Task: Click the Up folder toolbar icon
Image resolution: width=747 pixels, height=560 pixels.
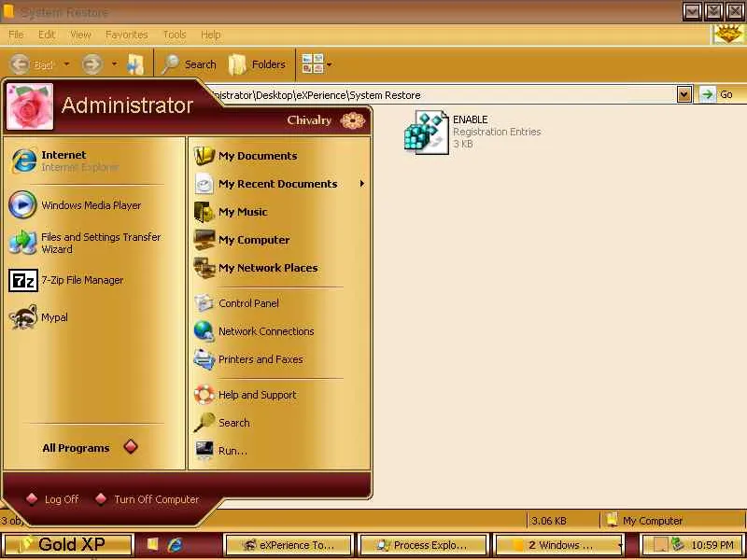Action: (x=135, y=64)
